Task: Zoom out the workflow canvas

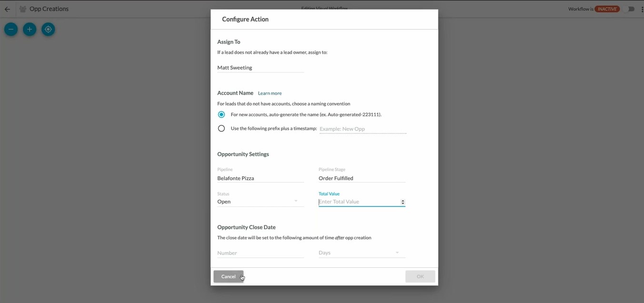Action: click(x=11, y=29)
